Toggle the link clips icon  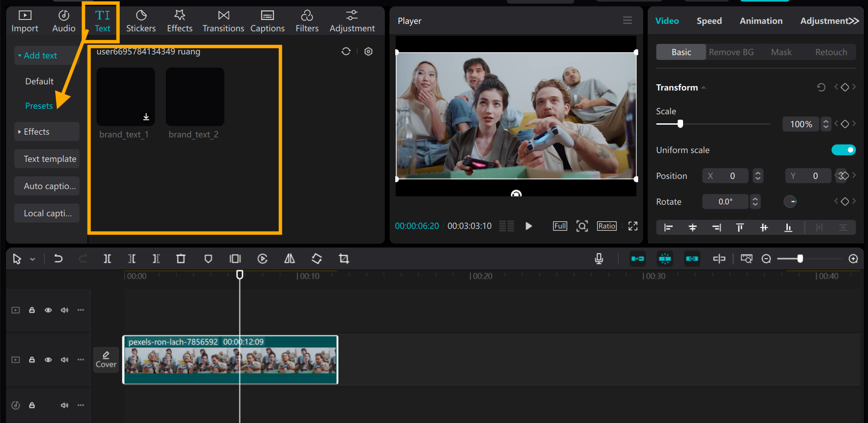(692, 258)
